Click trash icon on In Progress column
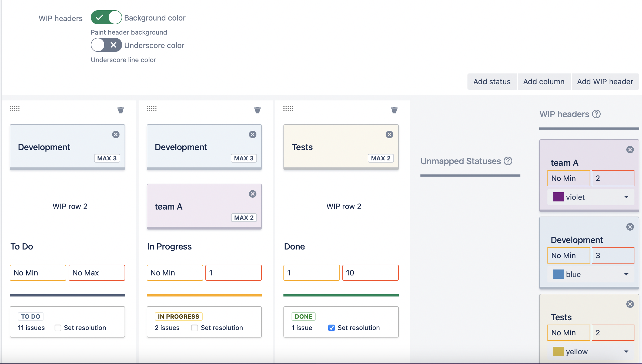Viewport: 642px width, 364px height. [x=257, y=110]
